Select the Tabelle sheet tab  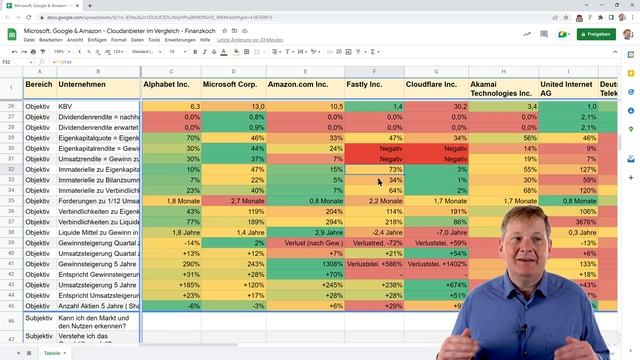[x=55, y=353]
